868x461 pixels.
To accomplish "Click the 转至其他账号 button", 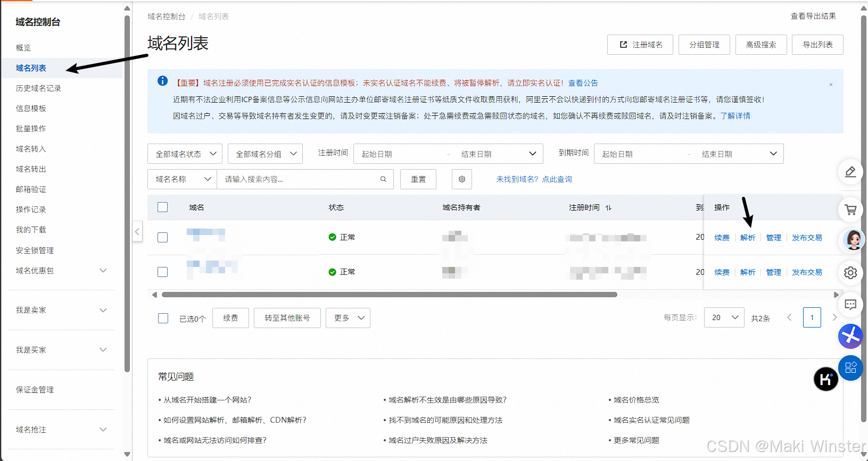I will click(x=287, y=318).
